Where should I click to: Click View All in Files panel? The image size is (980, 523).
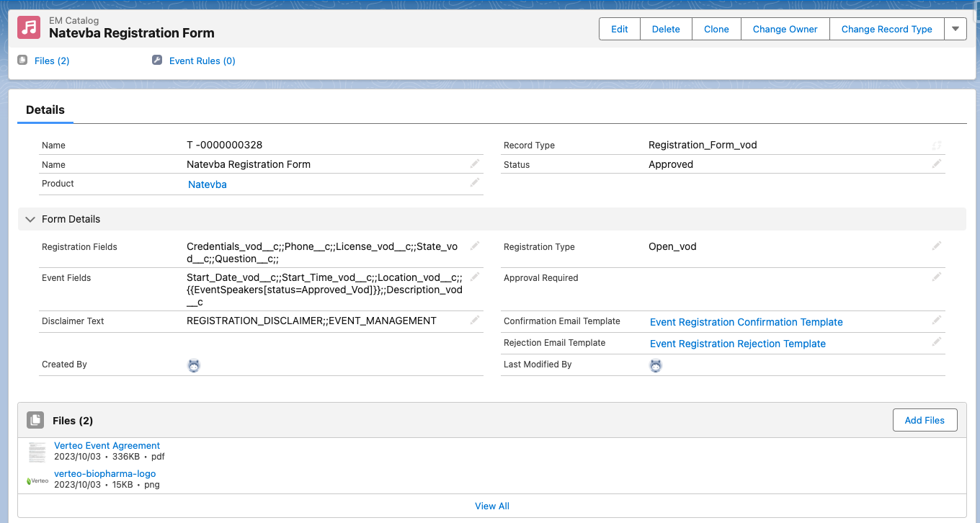[x=491, y=506]
